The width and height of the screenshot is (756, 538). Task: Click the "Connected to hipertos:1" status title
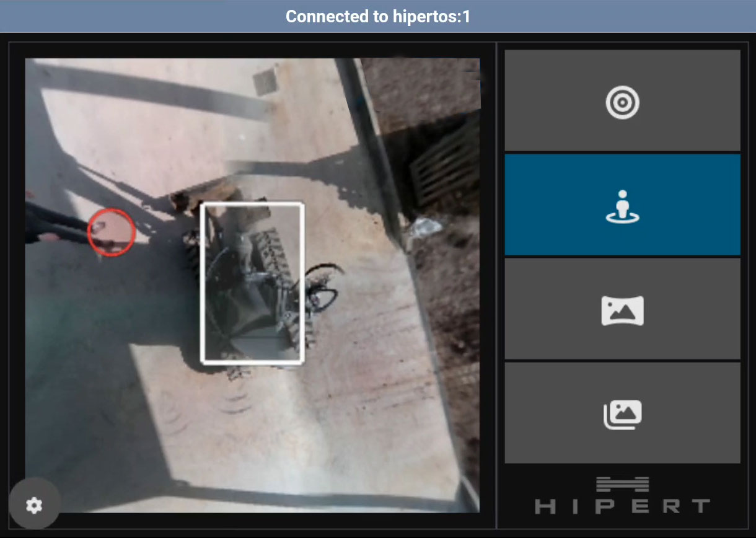point(377,17)
